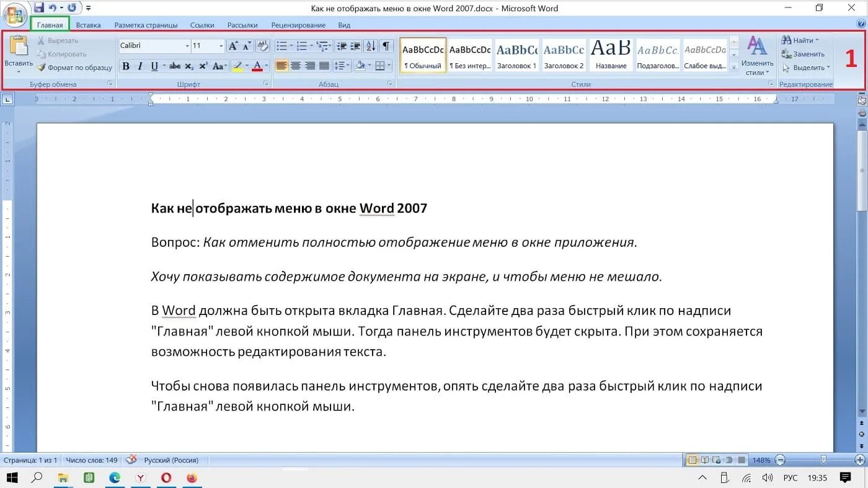Center text alignment
The height and width of the screenshot is (488, 868).
tap(296, 66)
